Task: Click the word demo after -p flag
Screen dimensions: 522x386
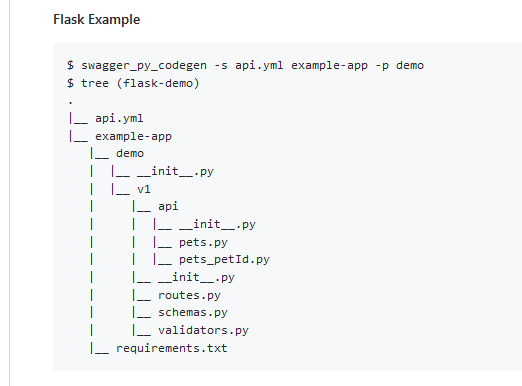Action: (x=410, y=65)
